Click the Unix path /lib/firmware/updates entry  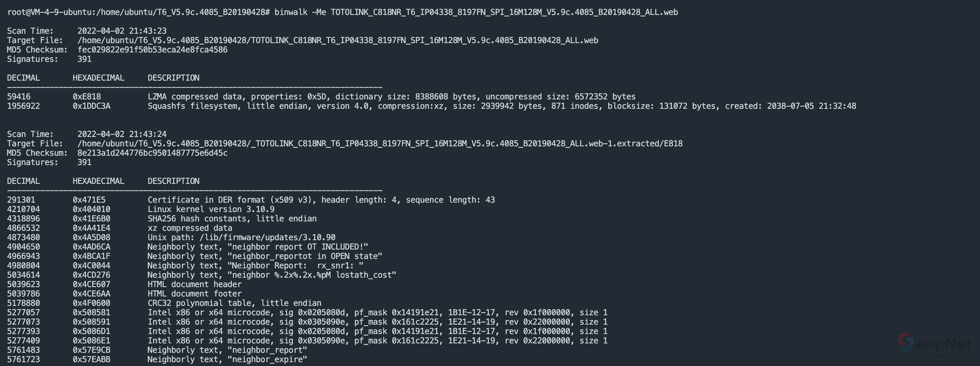241,238
